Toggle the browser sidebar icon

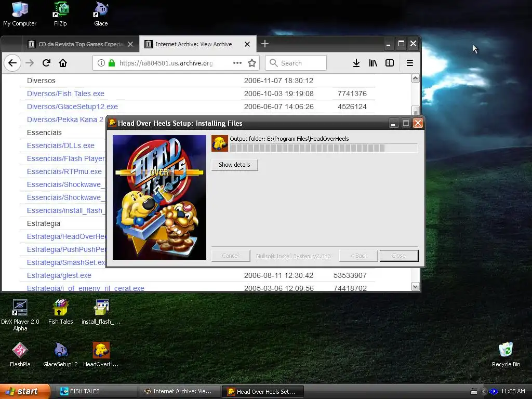(x=390, y=63)
